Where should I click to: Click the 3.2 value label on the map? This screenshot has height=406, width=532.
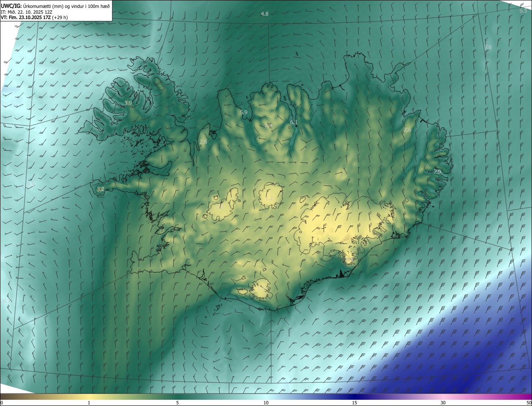(100, 189)
